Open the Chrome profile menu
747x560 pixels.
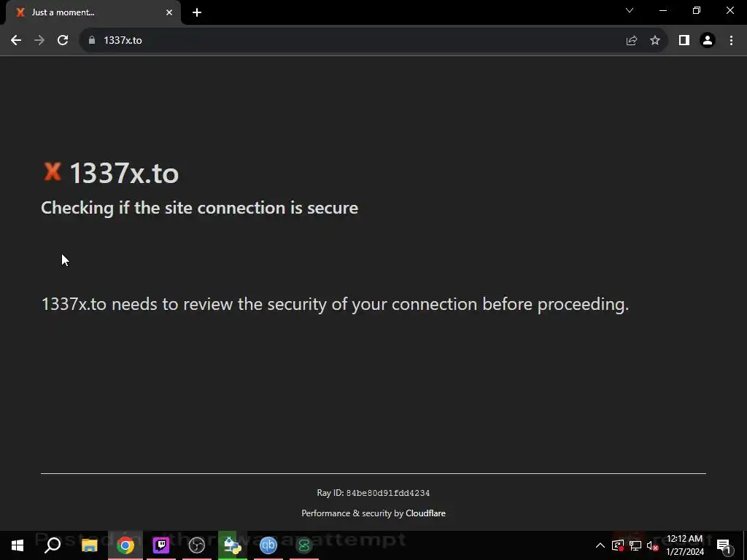(x=708, y=41)
